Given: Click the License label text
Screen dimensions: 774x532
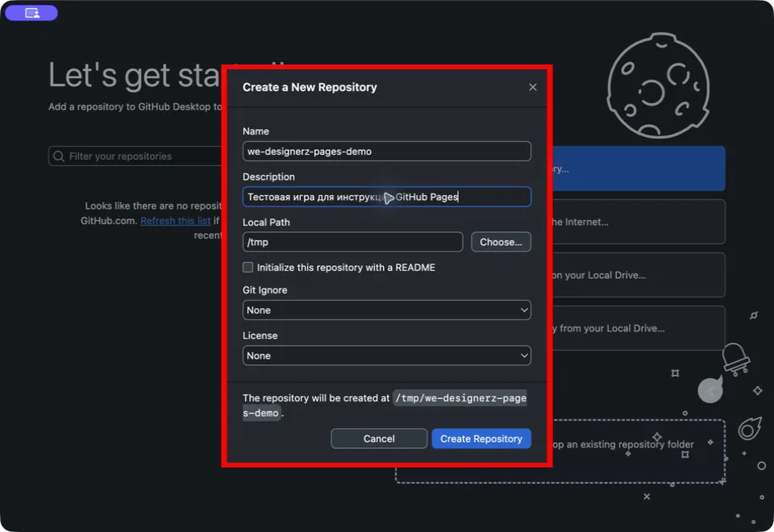Looking at the screenshot, I should coord(260,335).
